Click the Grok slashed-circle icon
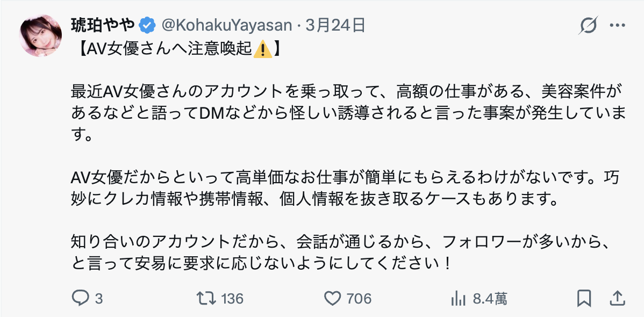 point(590,25)
